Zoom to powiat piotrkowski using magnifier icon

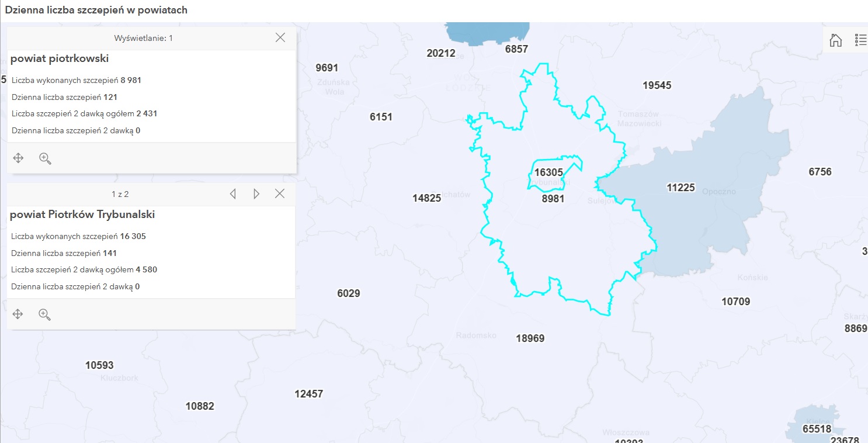(45, 158)
